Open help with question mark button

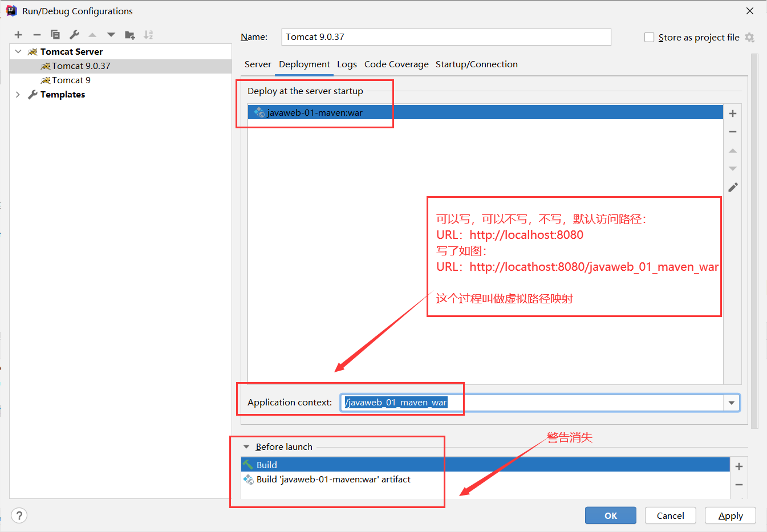coord(19,515)
